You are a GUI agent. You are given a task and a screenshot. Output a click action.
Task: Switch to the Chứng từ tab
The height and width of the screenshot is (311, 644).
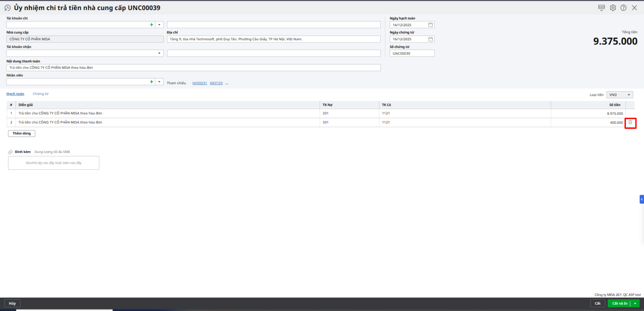(x=41, y=94)
